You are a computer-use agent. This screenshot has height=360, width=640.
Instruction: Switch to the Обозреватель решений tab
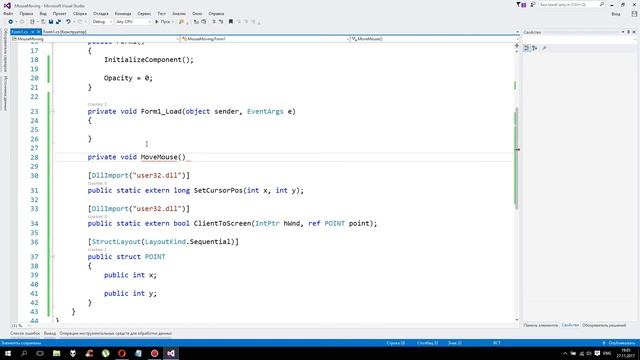coord(604,325)
